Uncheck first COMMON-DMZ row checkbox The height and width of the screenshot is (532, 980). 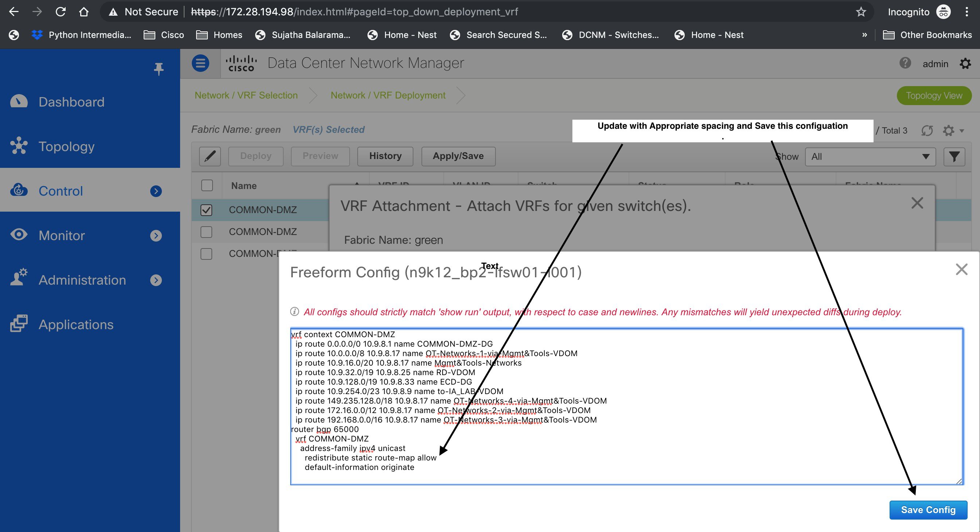(x=206, y=210)
